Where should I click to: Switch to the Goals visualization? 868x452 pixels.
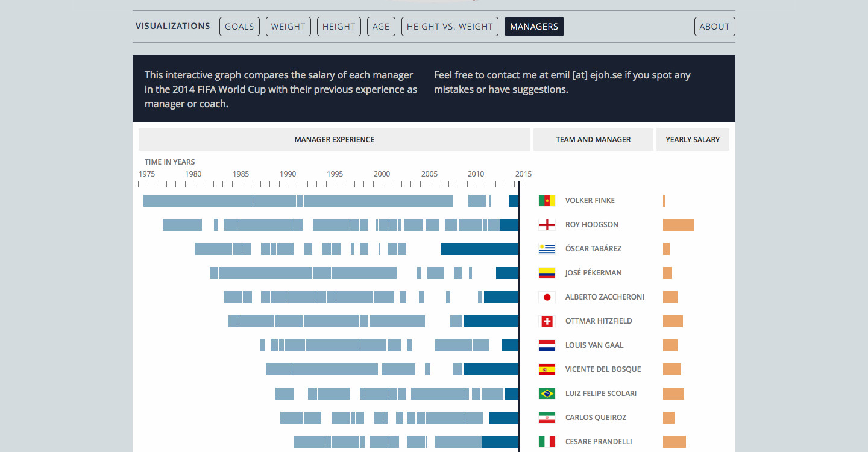239,27
